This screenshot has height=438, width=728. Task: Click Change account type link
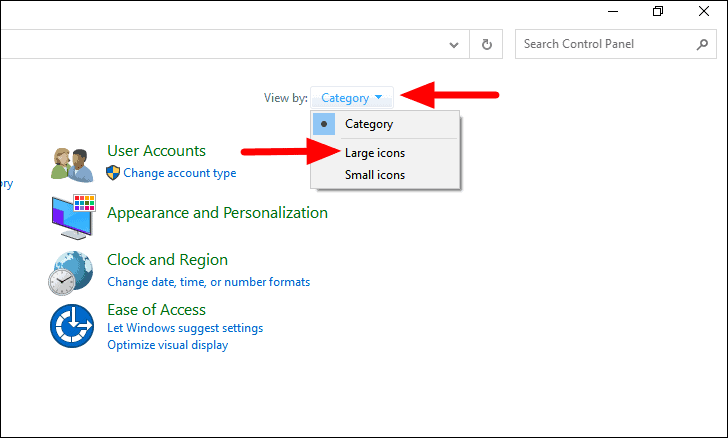180,173
